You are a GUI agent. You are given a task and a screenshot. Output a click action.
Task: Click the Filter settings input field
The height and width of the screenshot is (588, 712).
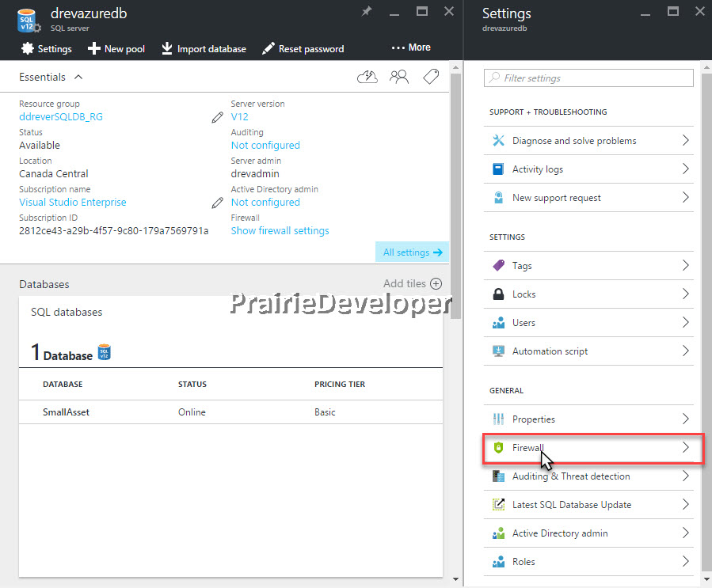click(x=588, y=78)
